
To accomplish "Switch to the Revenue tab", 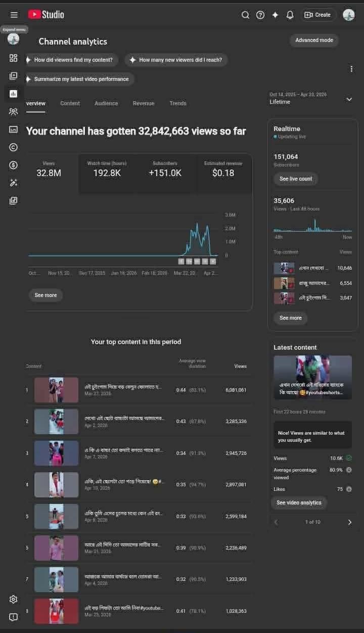I will (144, 103).
